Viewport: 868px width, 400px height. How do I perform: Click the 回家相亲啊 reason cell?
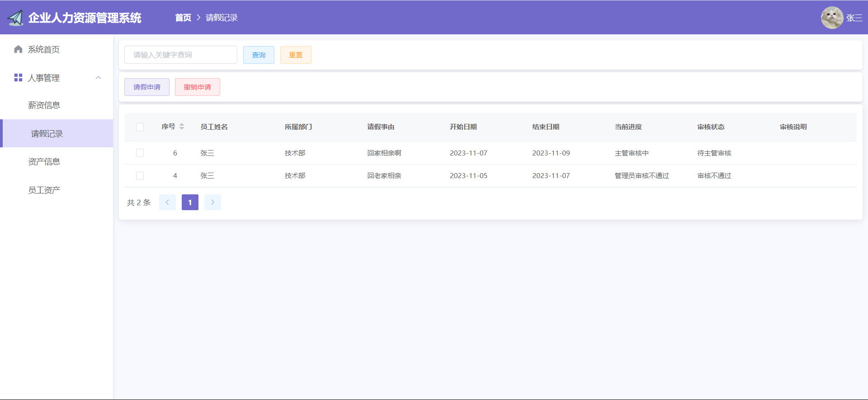(384, 153)
